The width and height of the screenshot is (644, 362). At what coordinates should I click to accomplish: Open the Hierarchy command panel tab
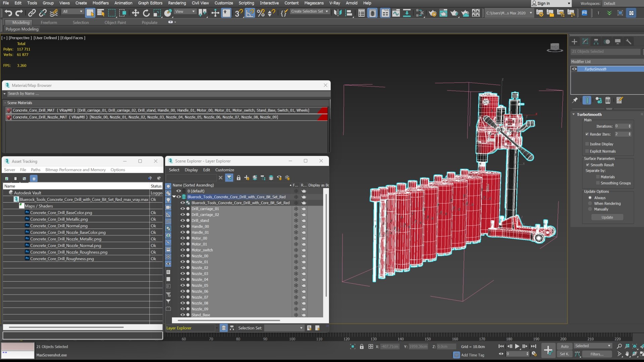click(x=596, y=42)
